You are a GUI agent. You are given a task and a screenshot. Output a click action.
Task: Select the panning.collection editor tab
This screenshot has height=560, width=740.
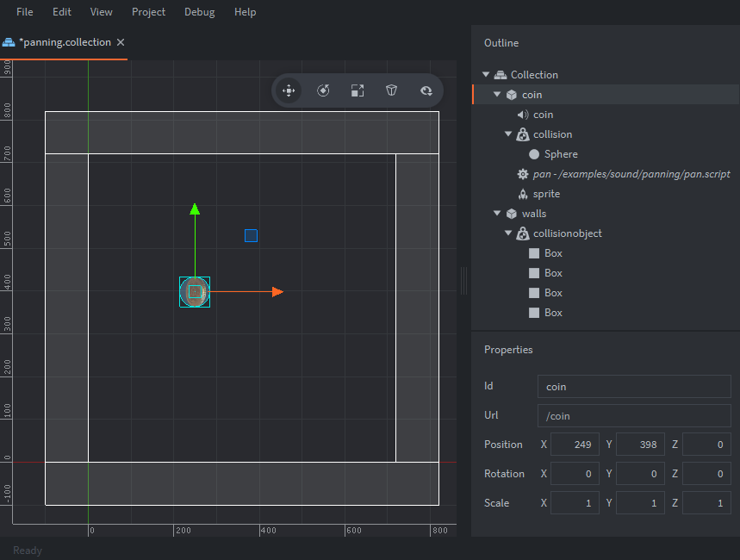[65, 42]
